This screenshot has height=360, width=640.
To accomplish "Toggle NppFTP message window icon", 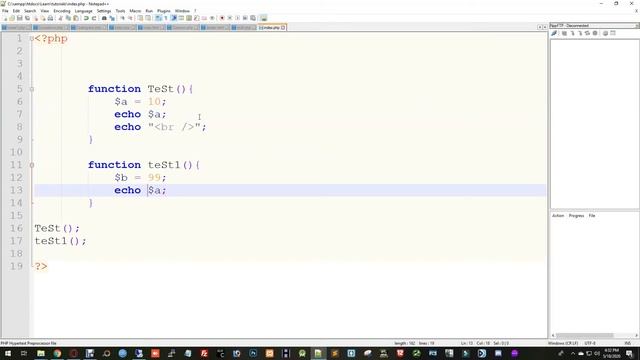I will [613, 33].
